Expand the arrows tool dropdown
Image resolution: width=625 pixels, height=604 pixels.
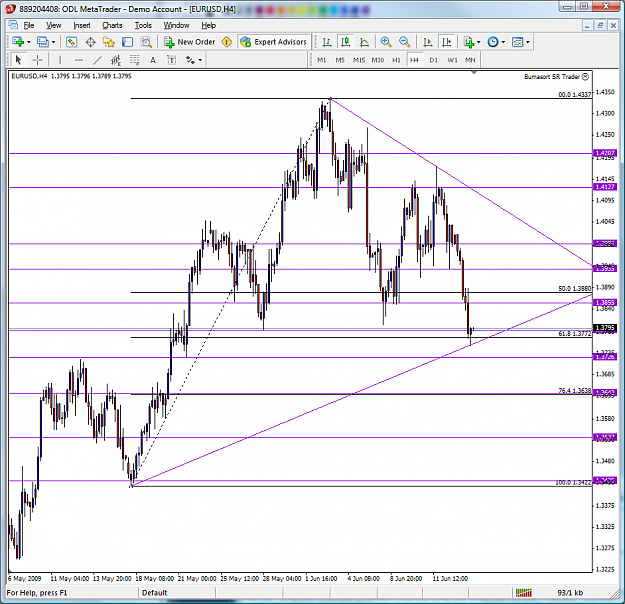click(200, 60)
